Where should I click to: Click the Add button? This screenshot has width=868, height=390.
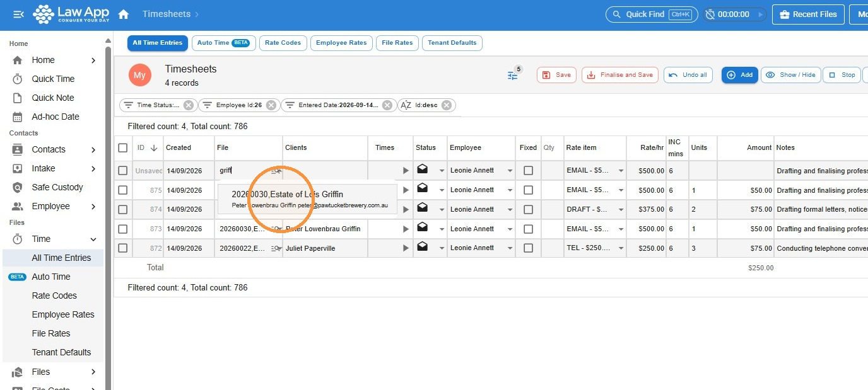(740, 75)
